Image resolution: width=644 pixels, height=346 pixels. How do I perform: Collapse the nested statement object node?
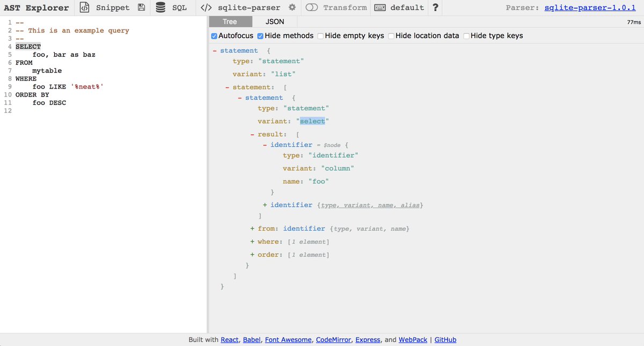pos(240,98)
